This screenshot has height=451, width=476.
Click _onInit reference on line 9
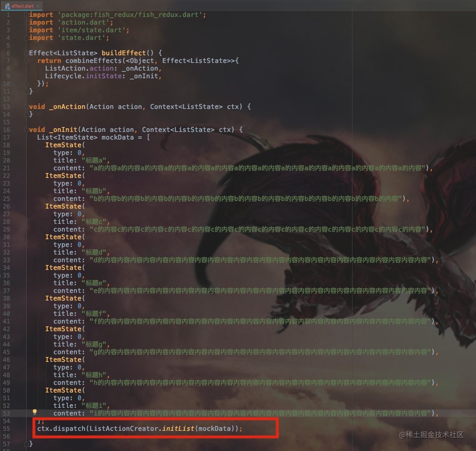click(x=144, y=76)
